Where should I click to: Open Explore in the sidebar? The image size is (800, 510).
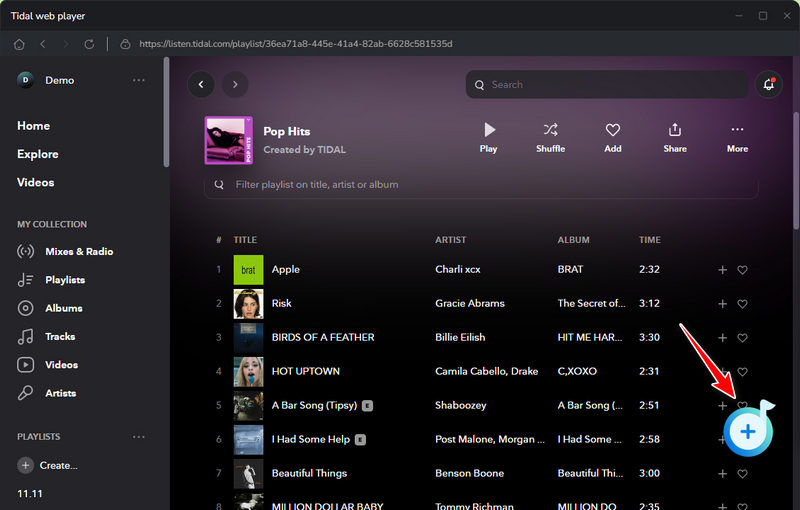coord(38,154)
